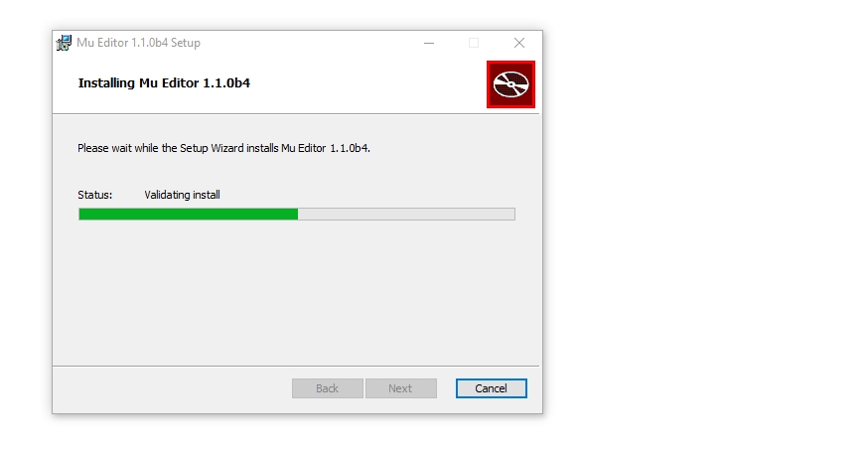Click the setup icon in the title bar
The height and width of the screenshot is (451, 868).
[x=65, y=43]
